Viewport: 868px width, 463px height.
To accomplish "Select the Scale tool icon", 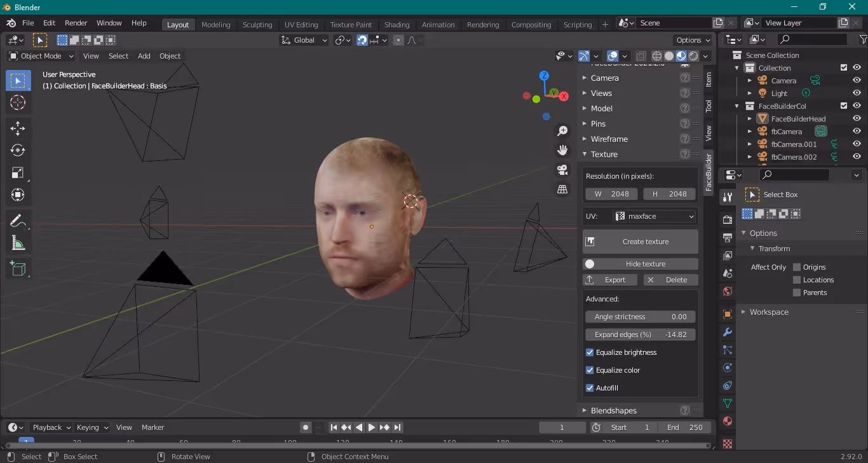I will pyautogui.click(x=18, y=172).
